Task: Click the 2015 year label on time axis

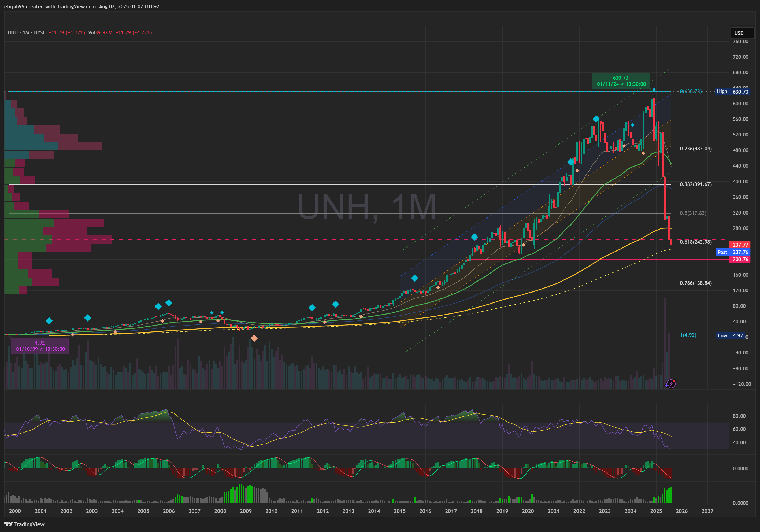Action: click(399, 511)
